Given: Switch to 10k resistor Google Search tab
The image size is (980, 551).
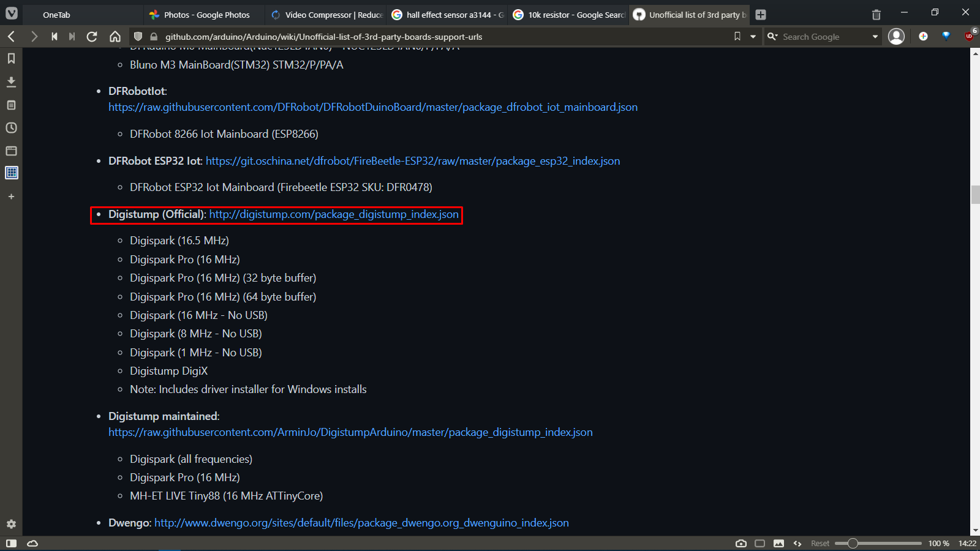Looking at the screenshot, I should [x=569, y=15].
